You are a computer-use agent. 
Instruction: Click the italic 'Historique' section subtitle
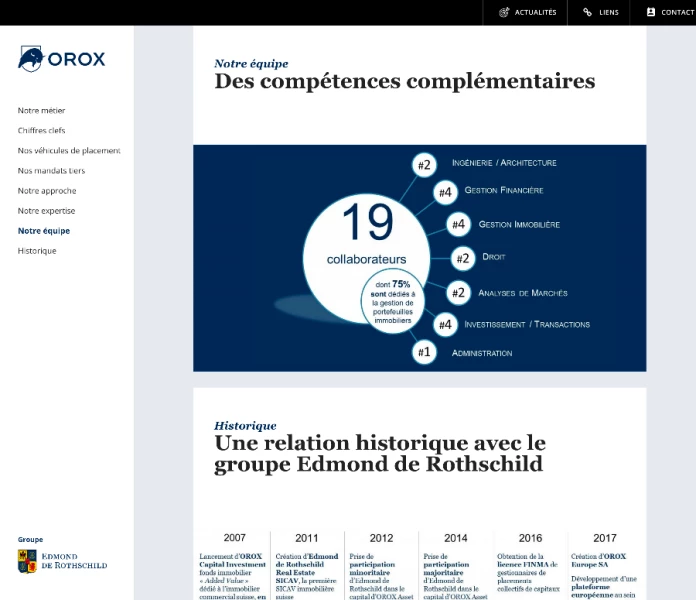click(245, 426)
